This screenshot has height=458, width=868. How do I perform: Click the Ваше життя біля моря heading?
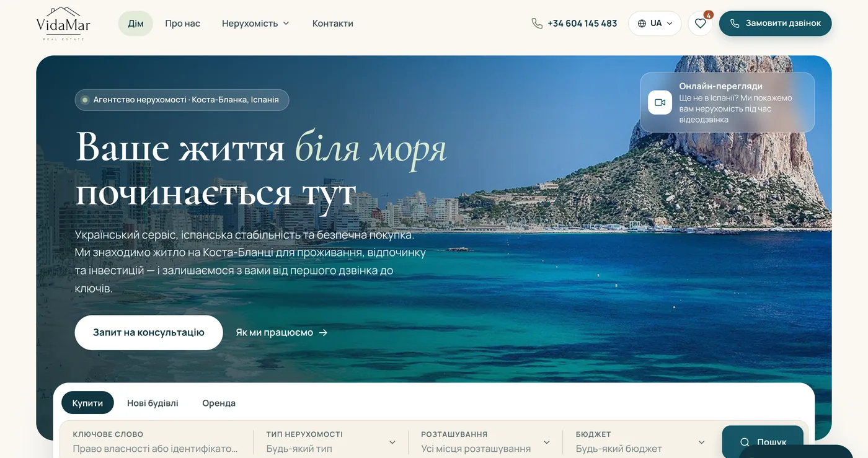260,169
